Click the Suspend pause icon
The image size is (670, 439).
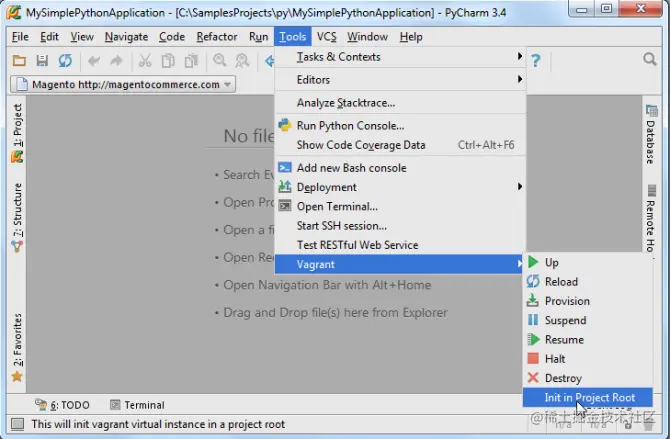(x=533, y=320)
